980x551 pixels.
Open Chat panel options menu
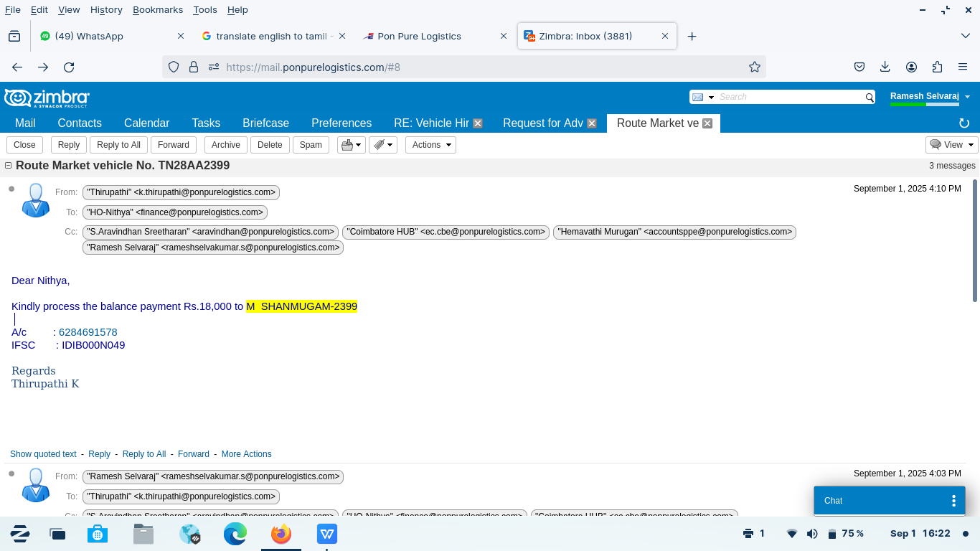click(x=953, y=501)
